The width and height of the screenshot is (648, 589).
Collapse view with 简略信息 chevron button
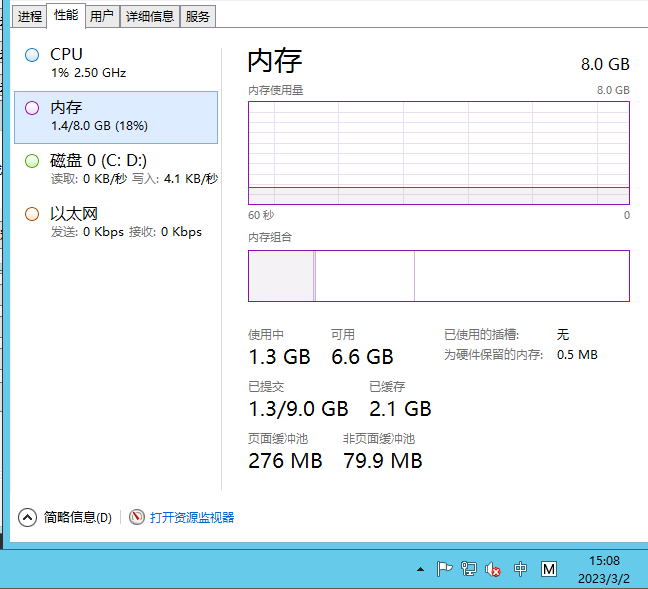coord(28,517)
